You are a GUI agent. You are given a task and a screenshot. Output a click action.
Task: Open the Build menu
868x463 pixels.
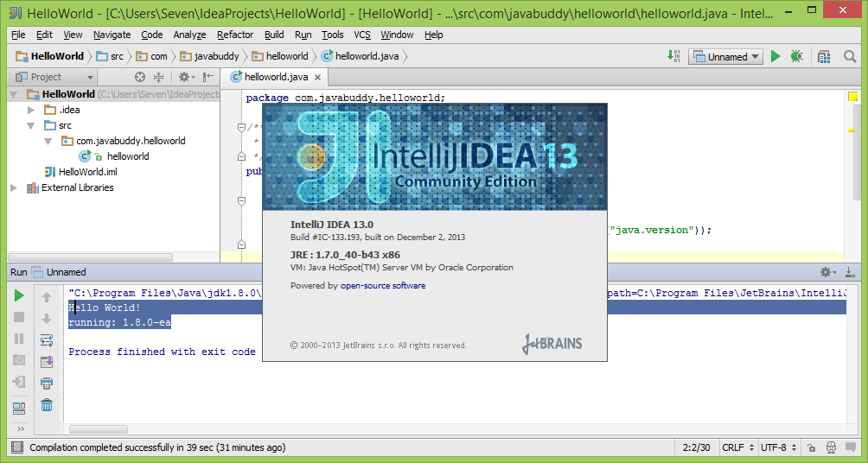(x=274, y=35)
